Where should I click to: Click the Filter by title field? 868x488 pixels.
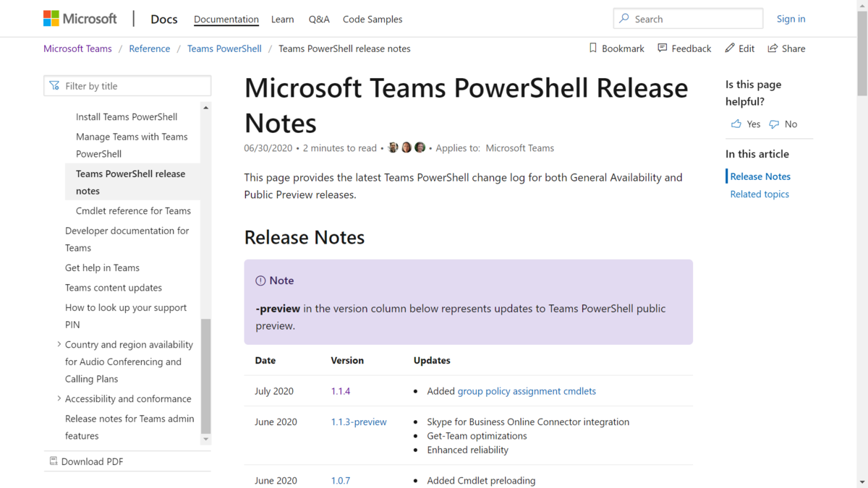(127, 86)
